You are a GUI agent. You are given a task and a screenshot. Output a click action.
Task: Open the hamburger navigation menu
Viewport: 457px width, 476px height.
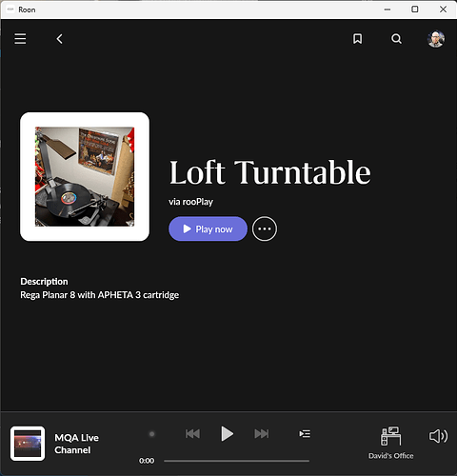point(20,39)
